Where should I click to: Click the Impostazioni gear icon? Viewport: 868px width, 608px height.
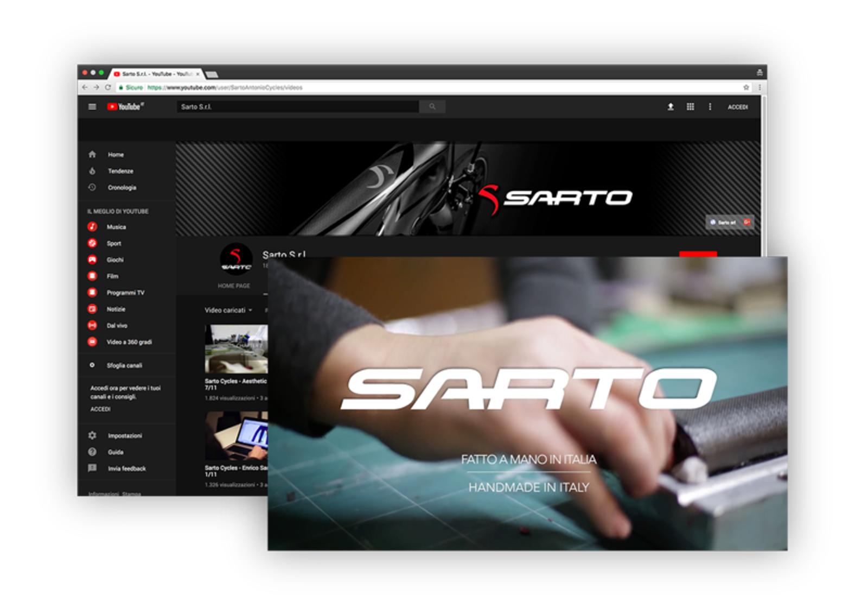pyautogui.click(x=92, y=435)
